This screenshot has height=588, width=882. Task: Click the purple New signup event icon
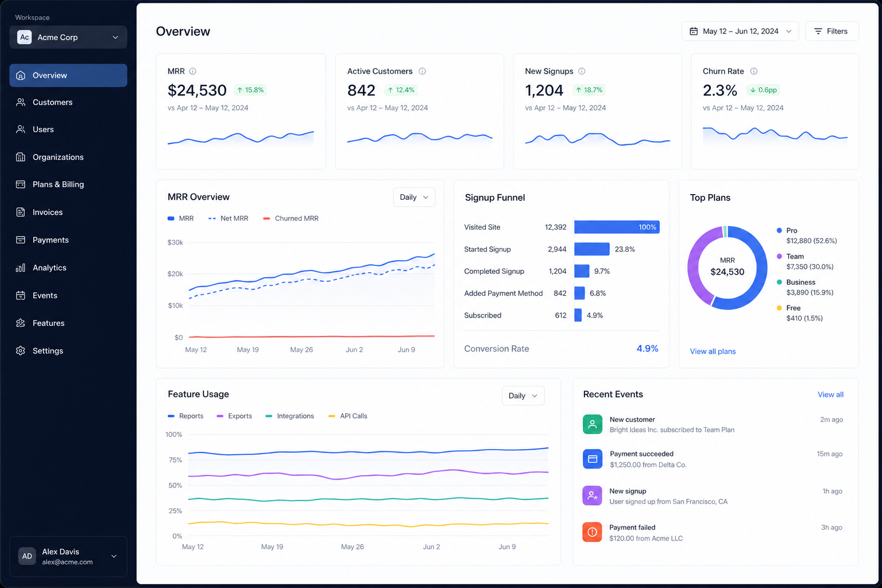pos(593,496)
